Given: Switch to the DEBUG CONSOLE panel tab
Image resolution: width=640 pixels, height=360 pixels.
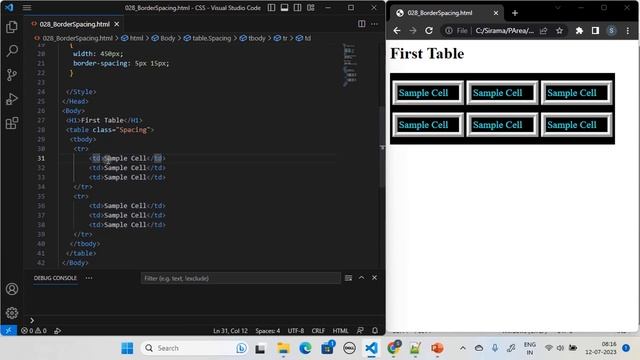Looking at the screenshot, I should tap(55, 278).
